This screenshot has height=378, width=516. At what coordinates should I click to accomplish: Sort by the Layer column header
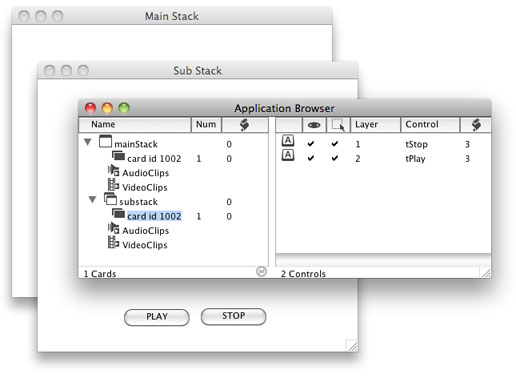(x=375, y=125)
